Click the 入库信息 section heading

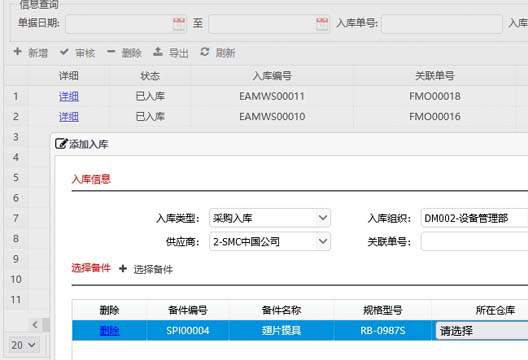(91, 179)
